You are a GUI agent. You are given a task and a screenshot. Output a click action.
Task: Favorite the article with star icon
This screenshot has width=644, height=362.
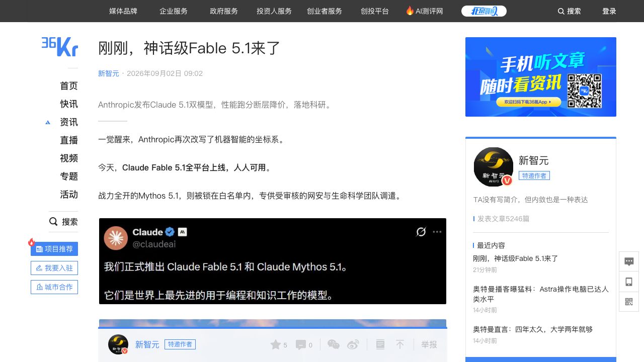coord(276,344)
